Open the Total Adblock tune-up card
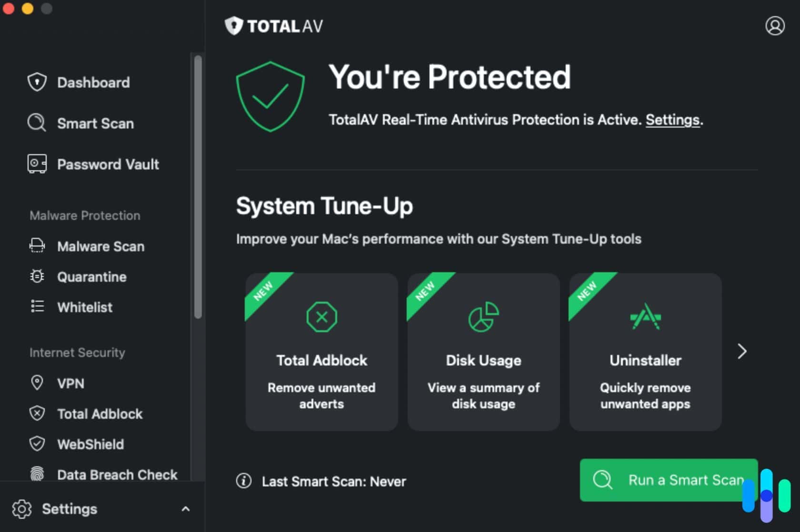The image size is (800, 532). [x=321, y=352]
